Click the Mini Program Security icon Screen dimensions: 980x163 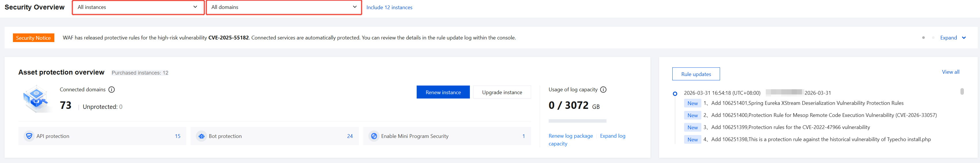pos(374,136)
